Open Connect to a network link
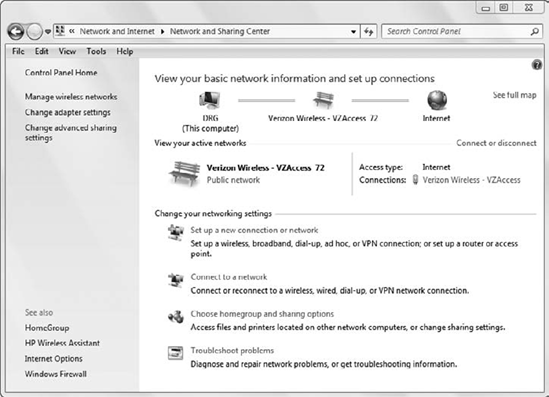549x397 pixels. [229, 277]
